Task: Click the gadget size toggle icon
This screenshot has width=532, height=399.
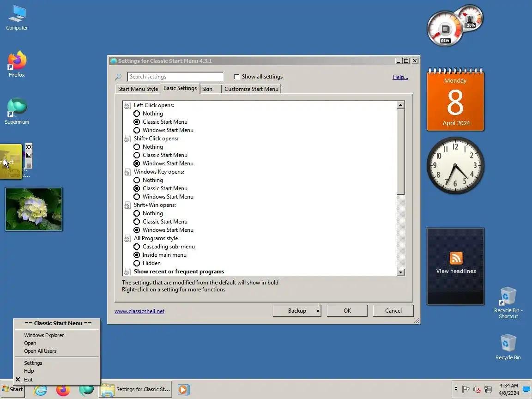Action: 29,155
